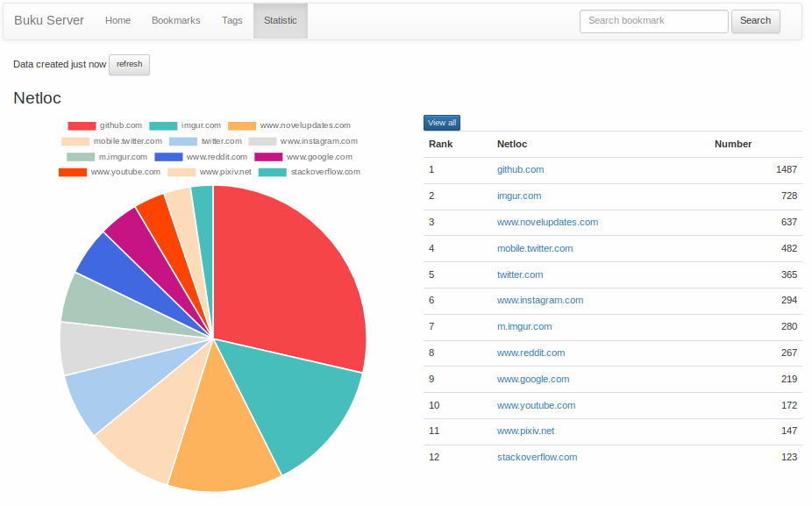Image resolution: width=812 pixels, height=506 pixels.
Task: Click the refresh button
Action: click(129, 64)
